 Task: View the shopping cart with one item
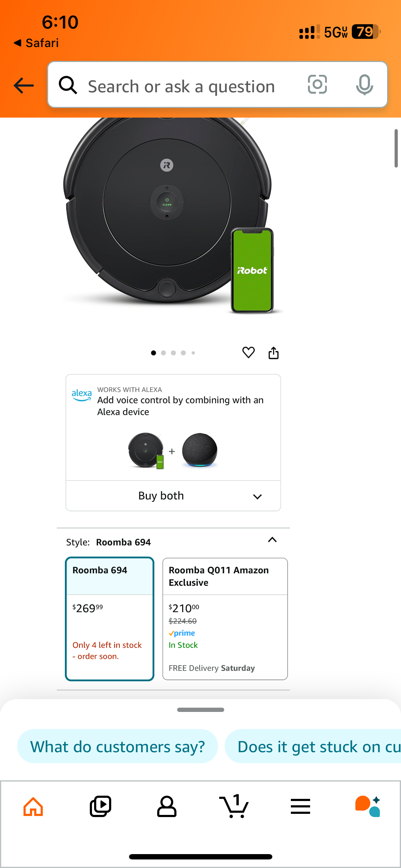point(233,806)
